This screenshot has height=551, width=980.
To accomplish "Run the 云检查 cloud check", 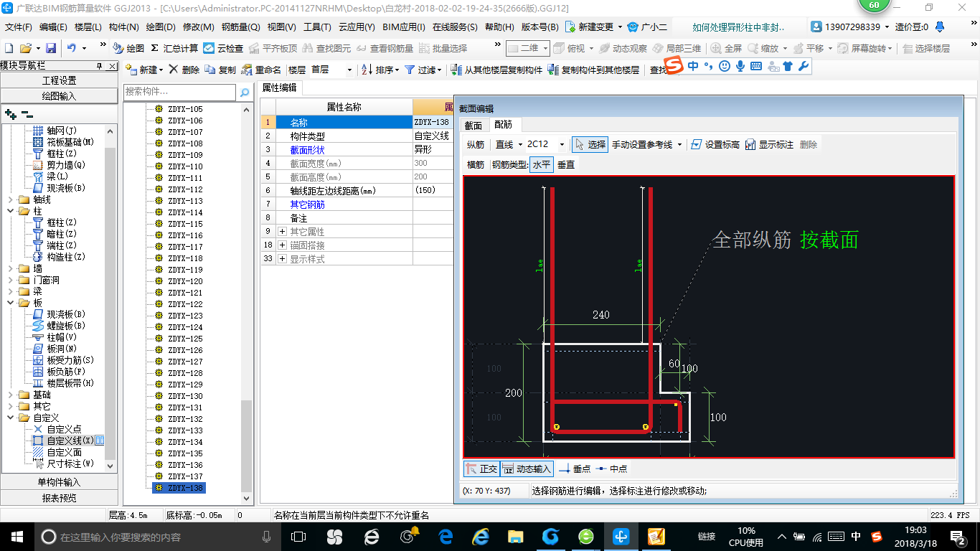I will click(223, 48).
